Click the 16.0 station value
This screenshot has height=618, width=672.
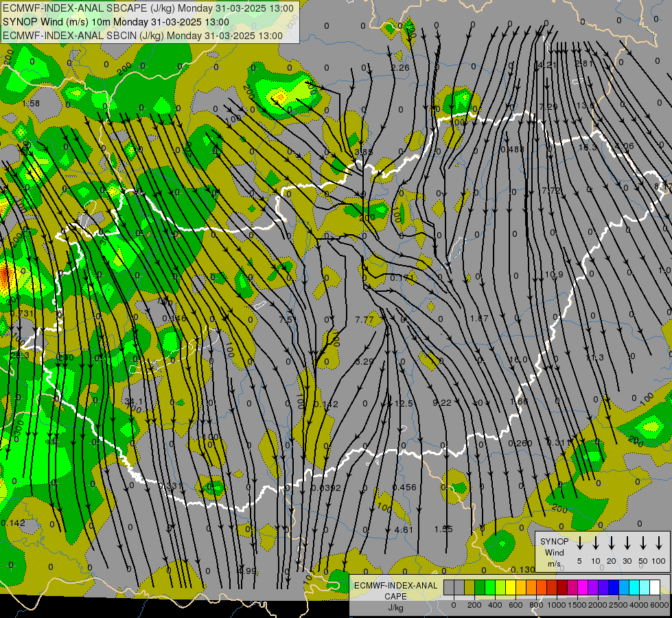pyautogui.click(x=518, y=359)
